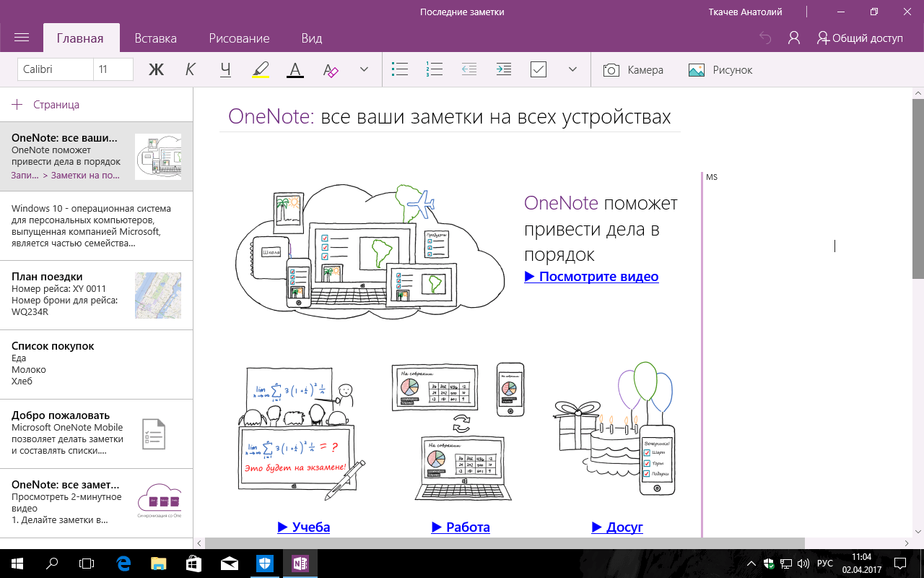Create a bulleted list
924x578 pixels.
click(x=399, y=69)
